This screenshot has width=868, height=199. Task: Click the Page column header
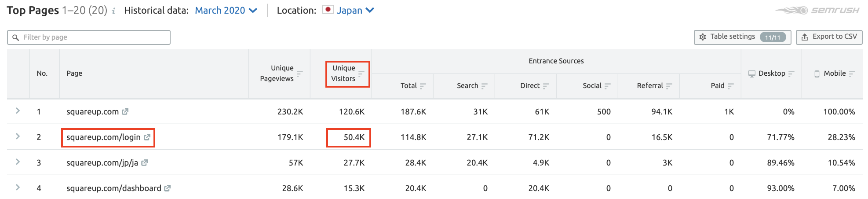[74, 74]
